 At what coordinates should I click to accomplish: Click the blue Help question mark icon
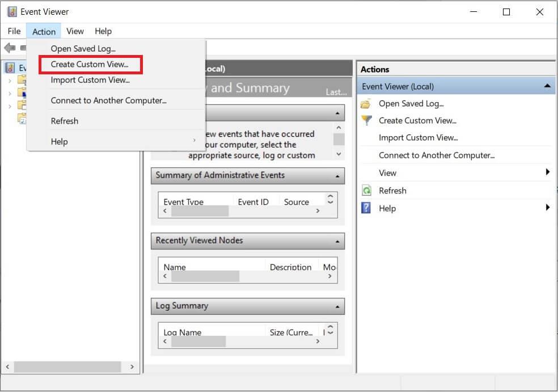coord(366,208)
